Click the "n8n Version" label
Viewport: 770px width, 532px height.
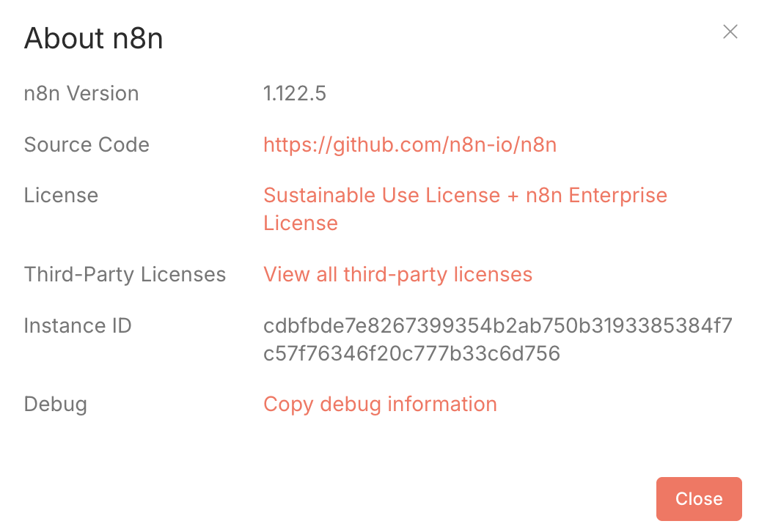(x=81, y=94)
